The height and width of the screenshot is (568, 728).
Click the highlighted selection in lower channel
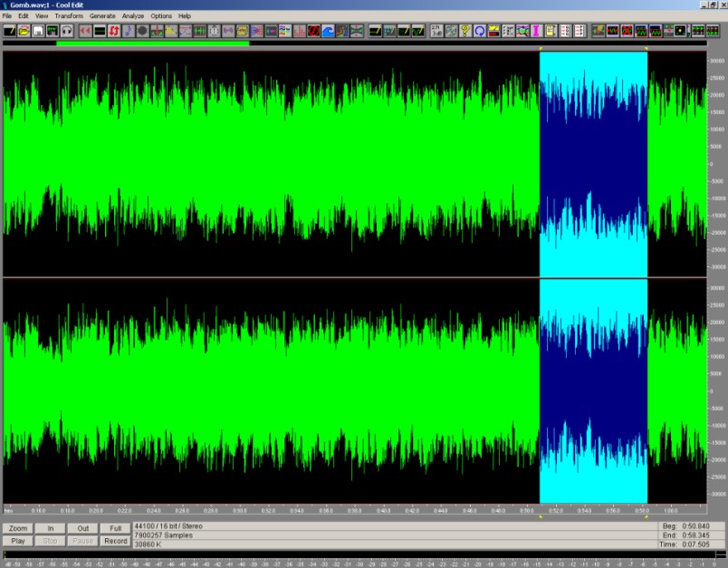[593, 391]
